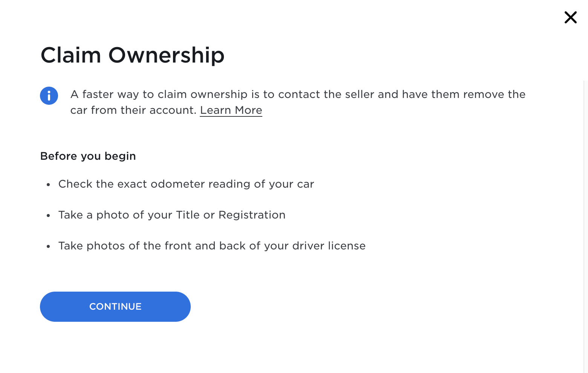588x373 pixels.
Task: Click the 'Before you begin' subheading
Action: pos(88,156)
